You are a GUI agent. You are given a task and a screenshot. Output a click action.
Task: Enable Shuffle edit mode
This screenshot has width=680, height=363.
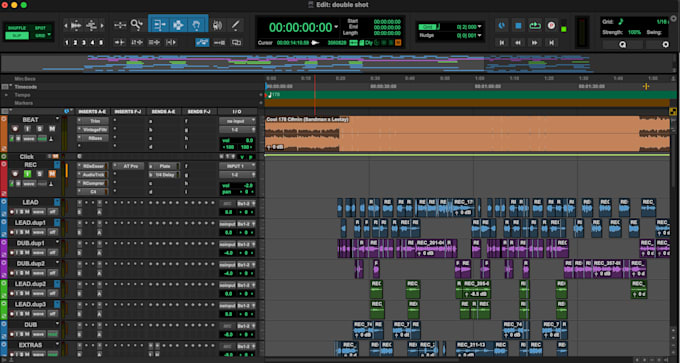[17, 28]
